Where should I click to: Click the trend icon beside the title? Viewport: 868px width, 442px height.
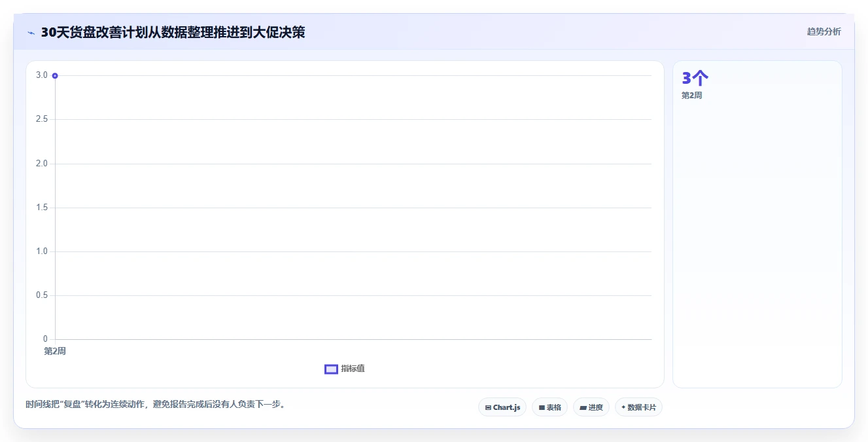click(x=31, y=33)
